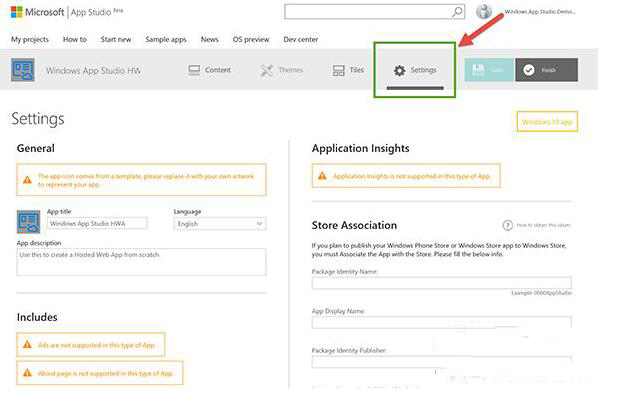Viewport: 632px width, 395px height.
Task: Click Windows App Studio Demo account name
Action: click(x=540, y=12)
